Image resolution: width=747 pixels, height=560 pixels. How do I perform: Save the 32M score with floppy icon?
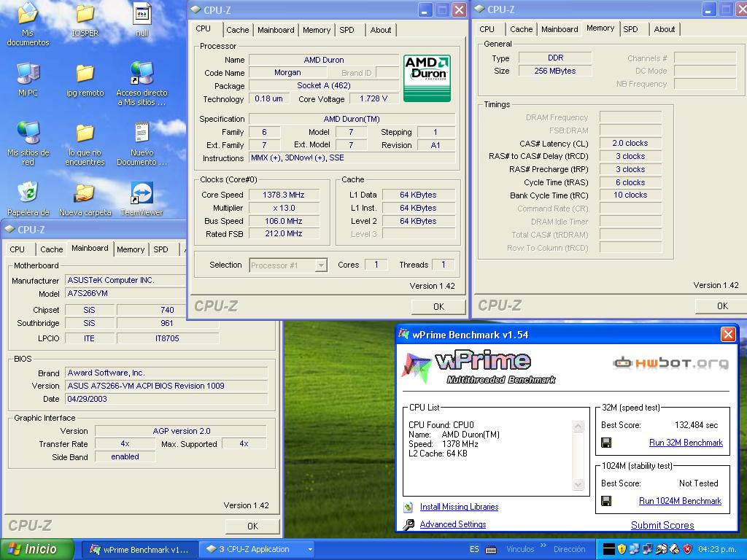606,443
